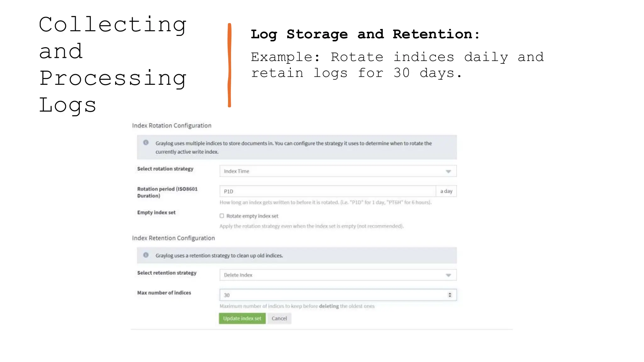Click the retention strategy dropdown arrow

448,275
